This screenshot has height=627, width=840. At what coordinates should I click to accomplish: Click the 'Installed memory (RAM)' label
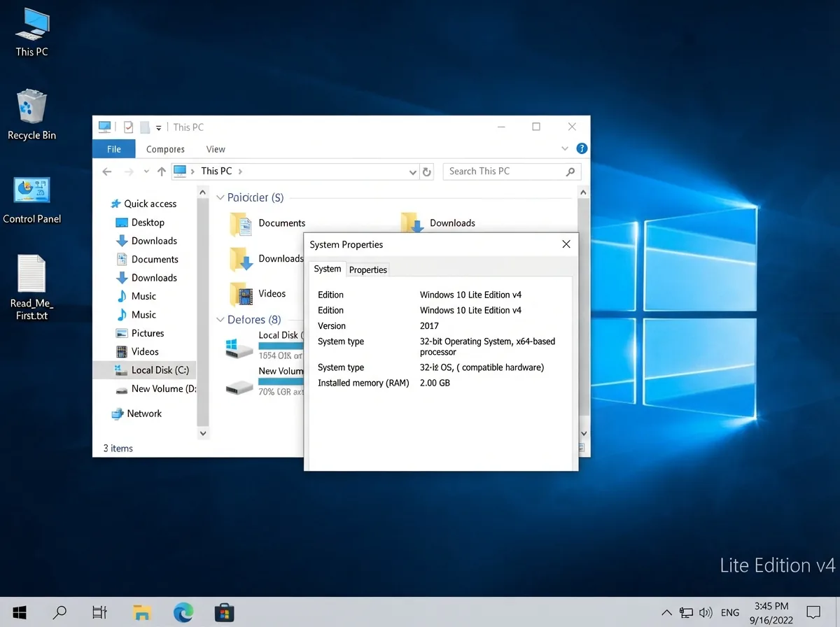pyautogui.click(x=363, y=383)
